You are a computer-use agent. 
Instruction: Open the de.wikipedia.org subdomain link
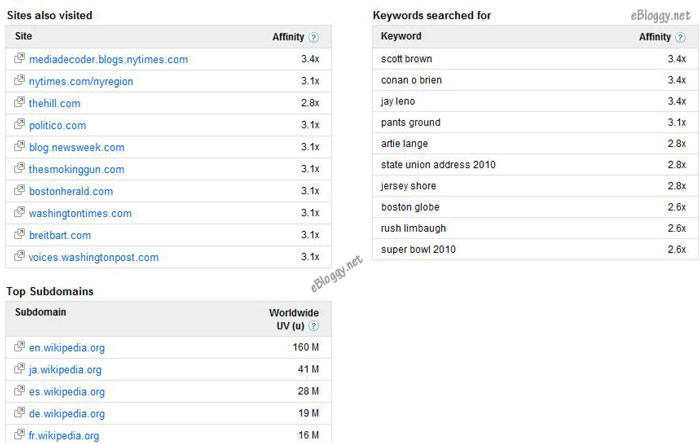(x=67, y=414)
